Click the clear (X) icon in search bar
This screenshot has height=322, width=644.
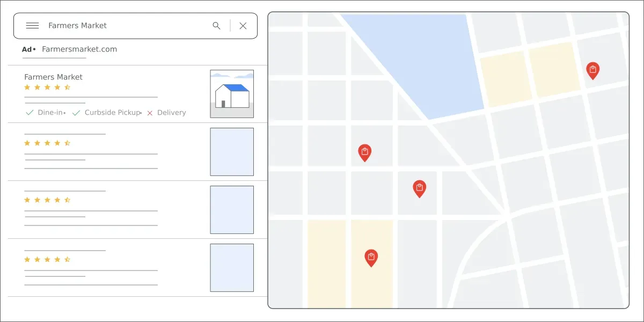pyautogui.click(x=243, y=25)
